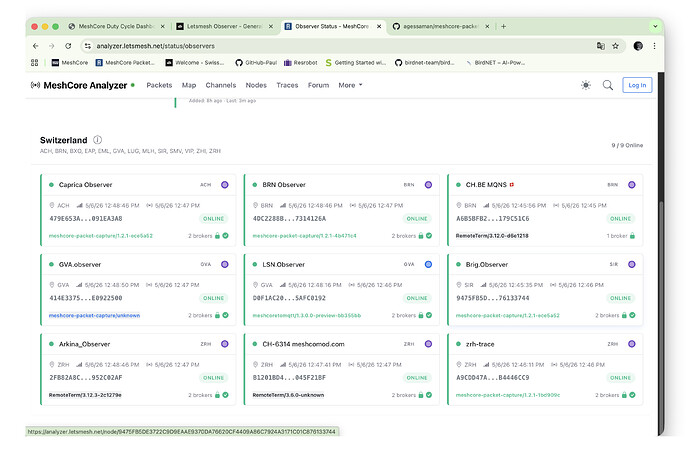Click the BRN Observer card title
This screenshot has height=470, width=690.
click(x=284, y=185)
